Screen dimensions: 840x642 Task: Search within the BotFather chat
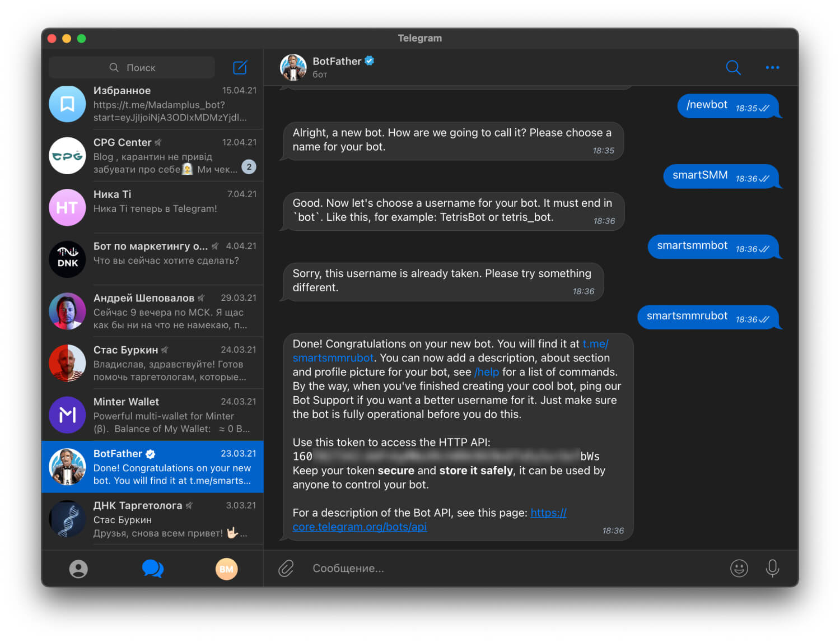[x=733, y=67]
